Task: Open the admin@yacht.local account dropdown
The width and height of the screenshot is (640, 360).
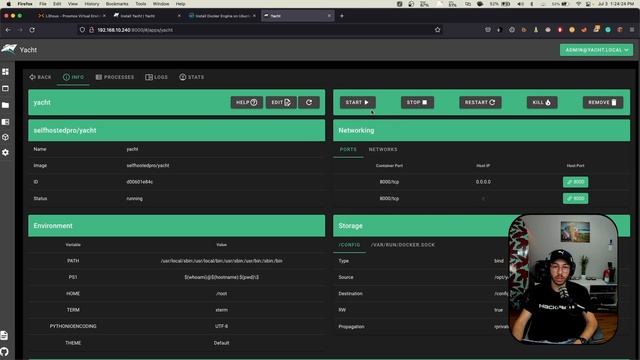Action: point(596,50)
